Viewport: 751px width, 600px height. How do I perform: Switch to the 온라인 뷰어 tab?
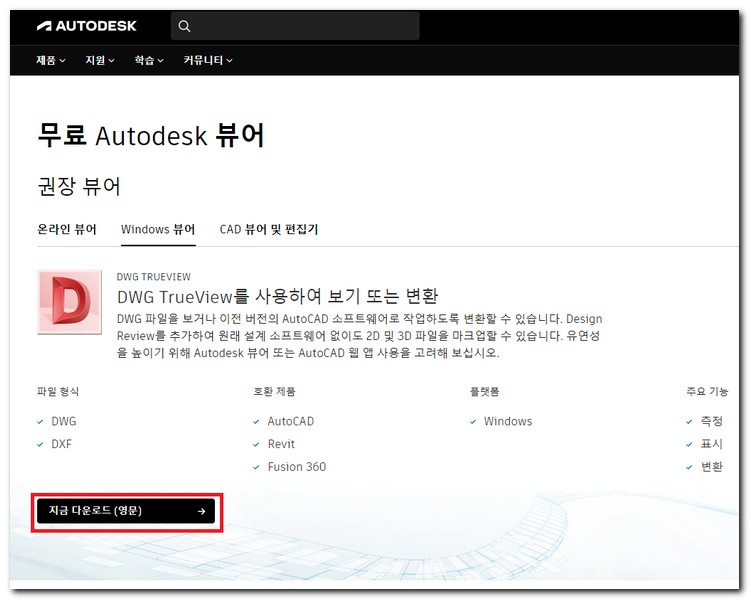[x=67, y=229]
